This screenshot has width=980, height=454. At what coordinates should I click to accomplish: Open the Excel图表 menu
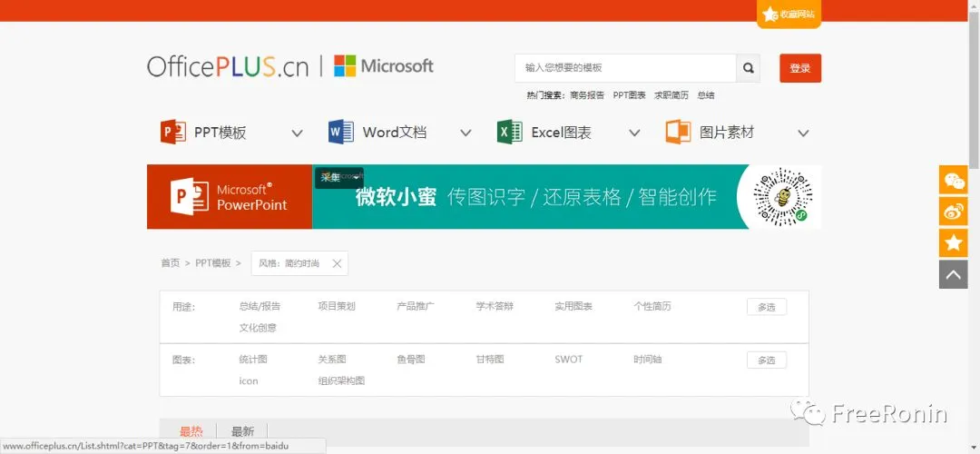tap(562, 133)
